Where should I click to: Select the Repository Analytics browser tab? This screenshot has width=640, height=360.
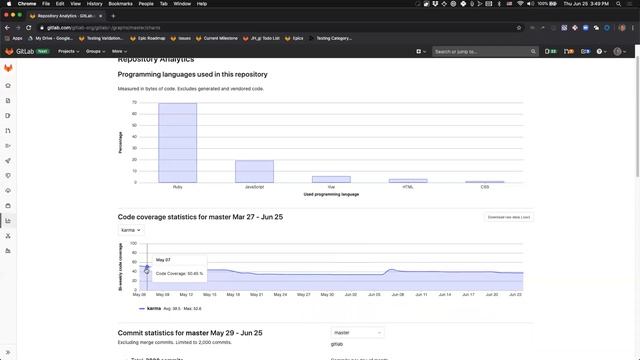(x=65, y=16)
